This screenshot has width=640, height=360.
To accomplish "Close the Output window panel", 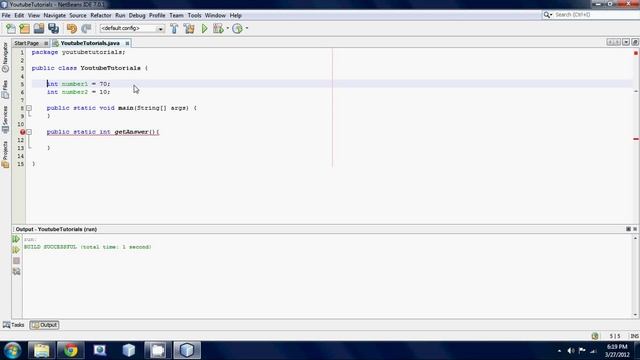I will coord(635,229).
